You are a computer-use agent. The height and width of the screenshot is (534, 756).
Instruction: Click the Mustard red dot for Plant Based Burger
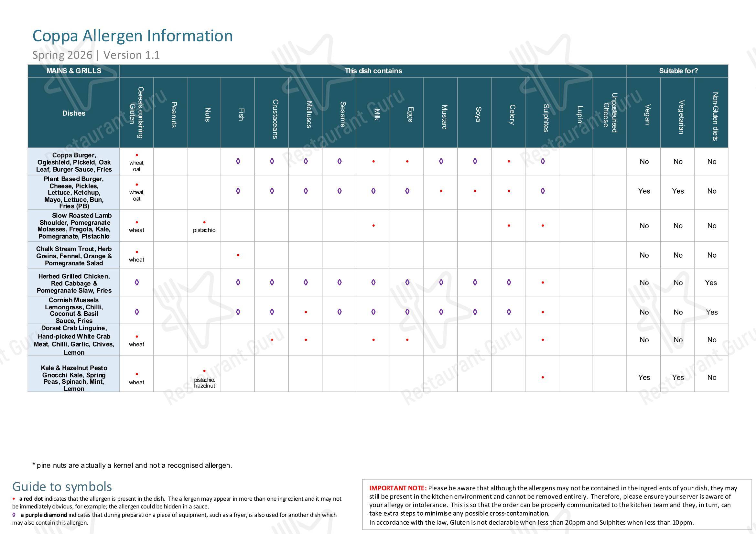pyautogui.click(x=441, y=191)
